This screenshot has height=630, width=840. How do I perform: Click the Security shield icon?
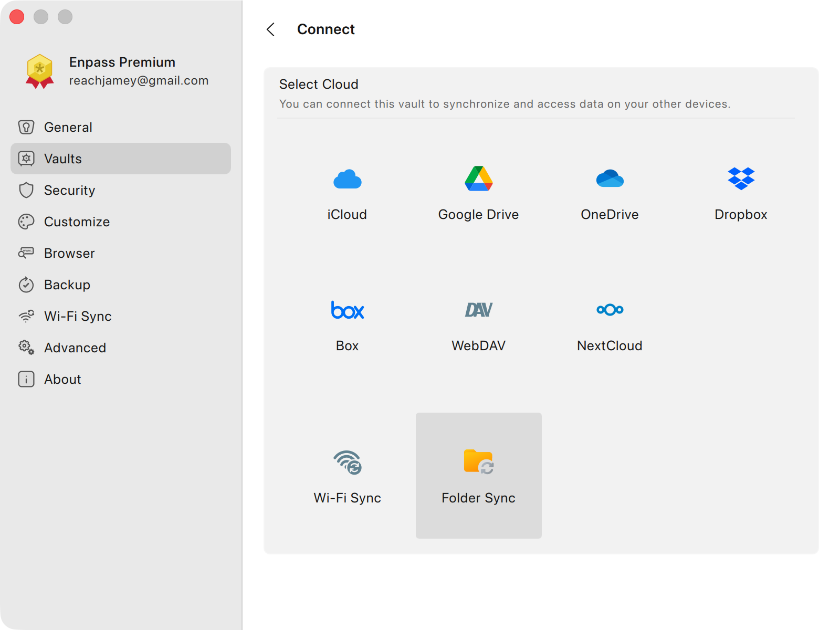point(26,190)
